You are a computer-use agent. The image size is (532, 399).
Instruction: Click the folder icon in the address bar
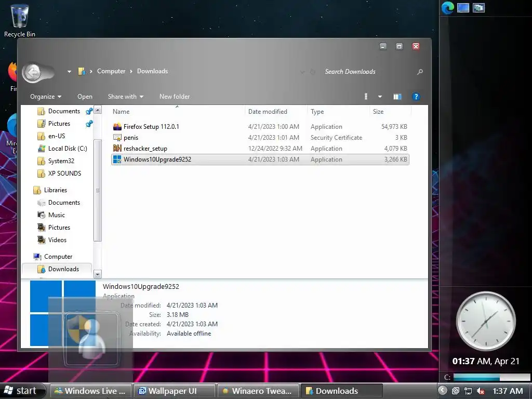click(x=82, y=71)
